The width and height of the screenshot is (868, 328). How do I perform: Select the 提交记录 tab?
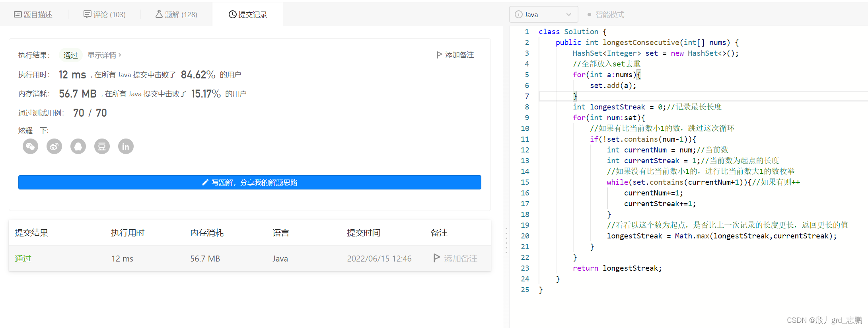pos(248,14)
